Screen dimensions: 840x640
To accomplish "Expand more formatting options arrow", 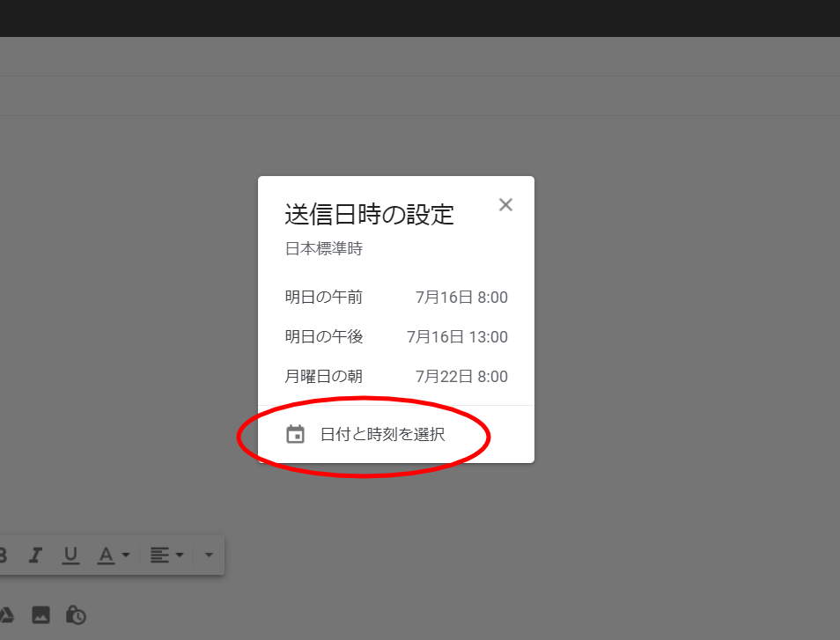I will coord(209,555).
